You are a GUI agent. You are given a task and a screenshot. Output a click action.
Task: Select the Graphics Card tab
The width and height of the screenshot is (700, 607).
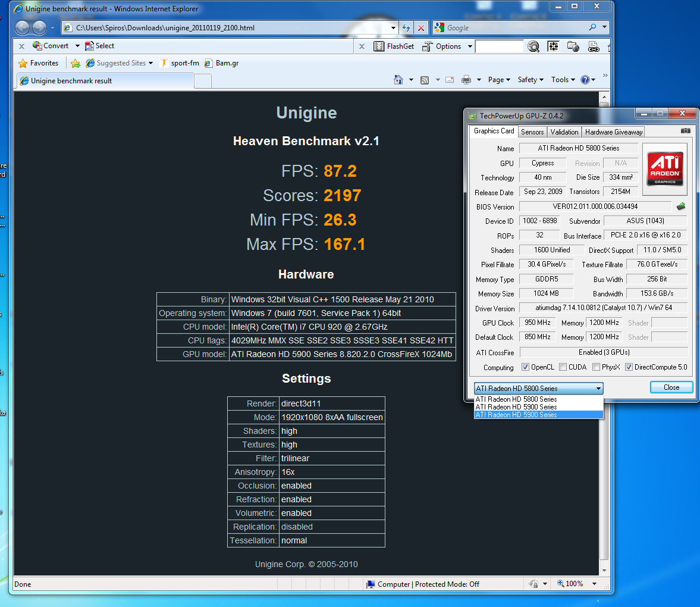[x=494, y=131]
